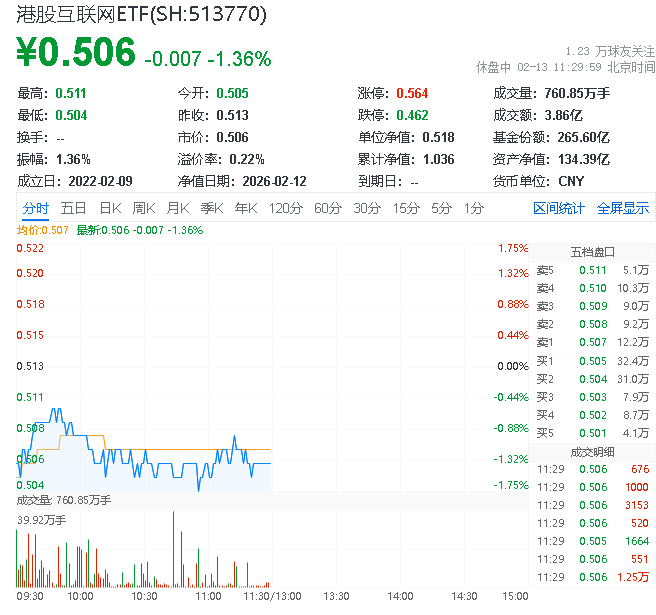Switch to 5分 interval chart
The image size is (656, 615).
(x=441, y=208)
